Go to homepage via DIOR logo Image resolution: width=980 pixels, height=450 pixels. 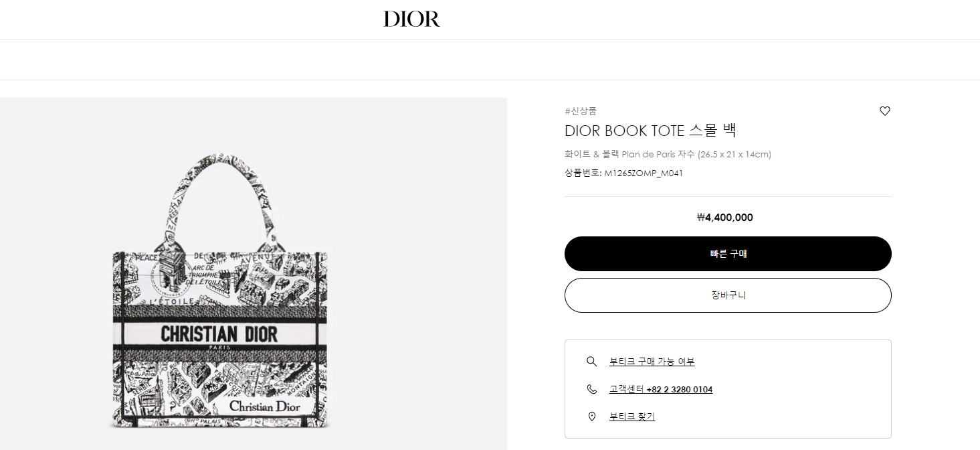coord(411,19)
